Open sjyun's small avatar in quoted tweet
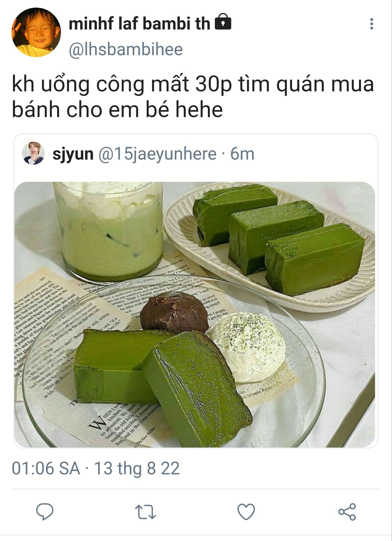 pos(33,153)
